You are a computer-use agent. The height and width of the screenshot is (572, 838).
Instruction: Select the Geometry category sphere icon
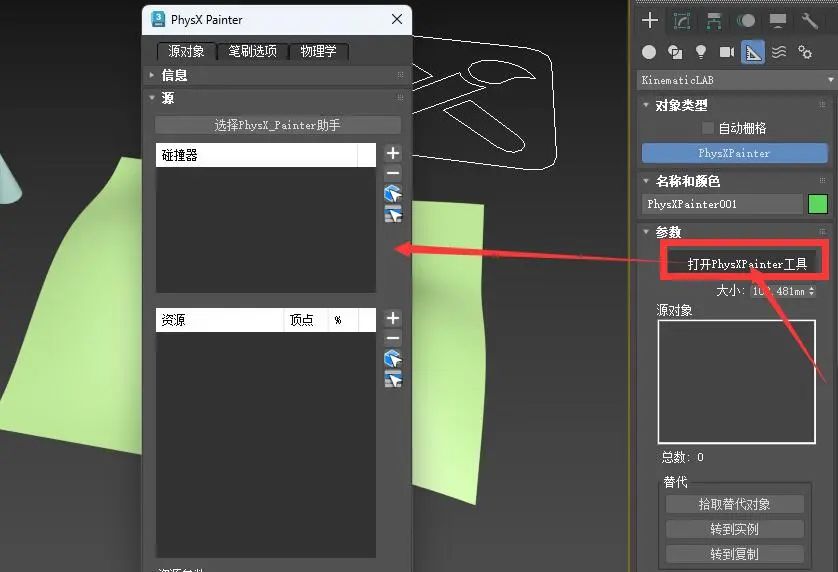(x=649, y=52)
